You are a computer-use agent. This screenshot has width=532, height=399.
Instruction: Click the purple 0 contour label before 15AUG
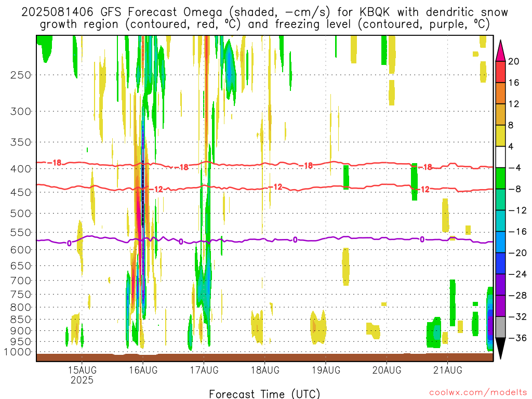(69, 243)
